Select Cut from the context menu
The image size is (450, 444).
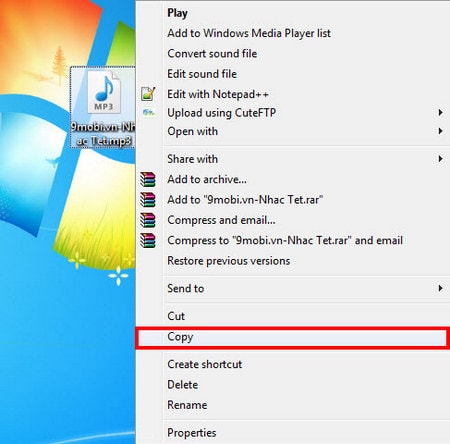coord(176,316)
